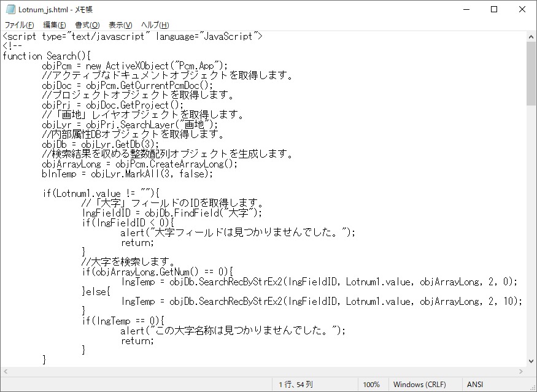
Task: Click the ANSI encoding status entry
Action: click(475, 385)
